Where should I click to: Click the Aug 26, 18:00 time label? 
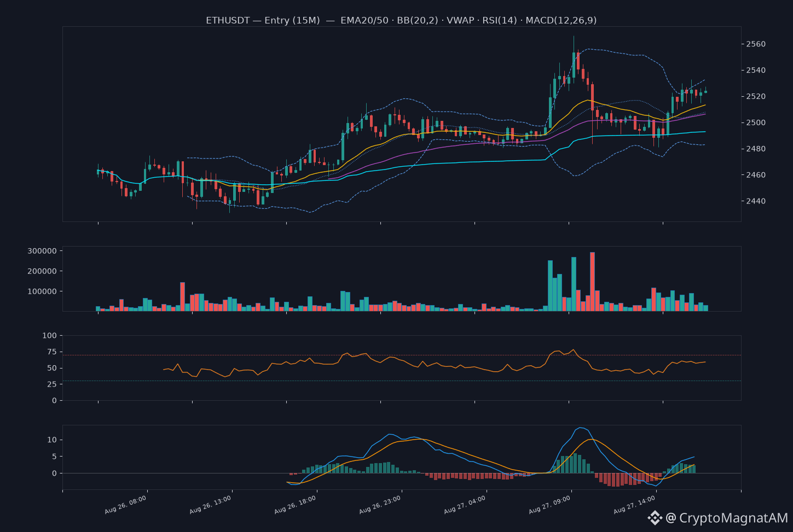pyautogui.click(x=295, y=505)
